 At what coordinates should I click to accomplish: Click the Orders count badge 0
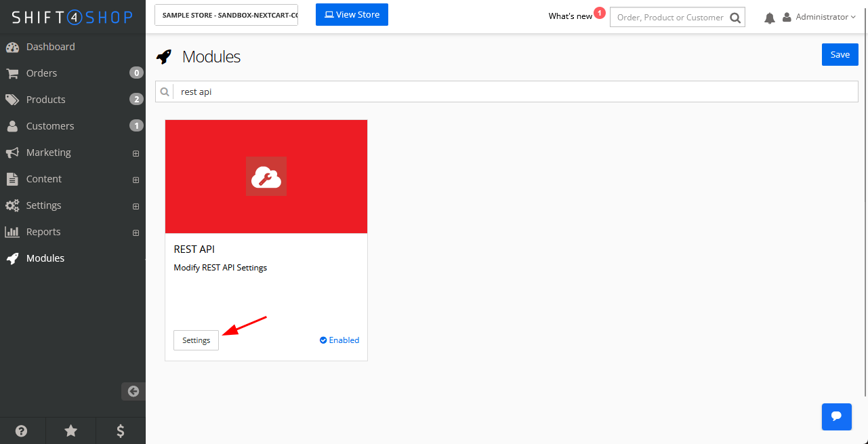coord(136,73)
